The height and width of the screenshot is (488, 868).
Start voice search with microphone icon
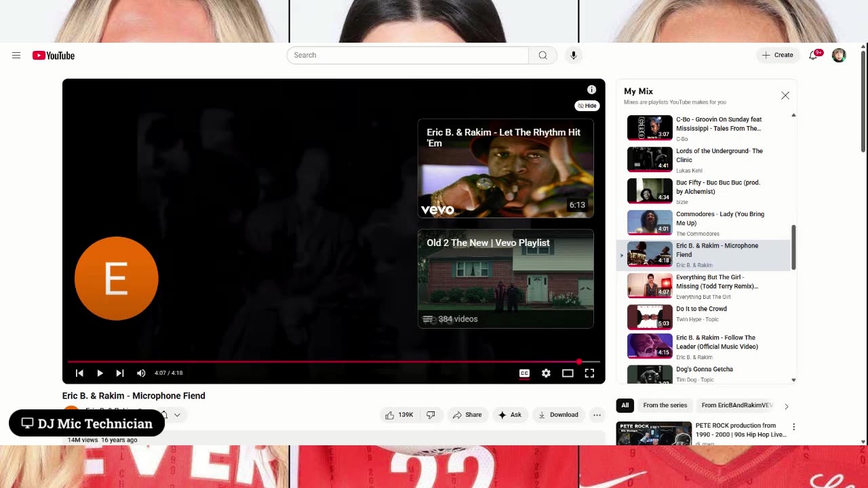point(574,56)
